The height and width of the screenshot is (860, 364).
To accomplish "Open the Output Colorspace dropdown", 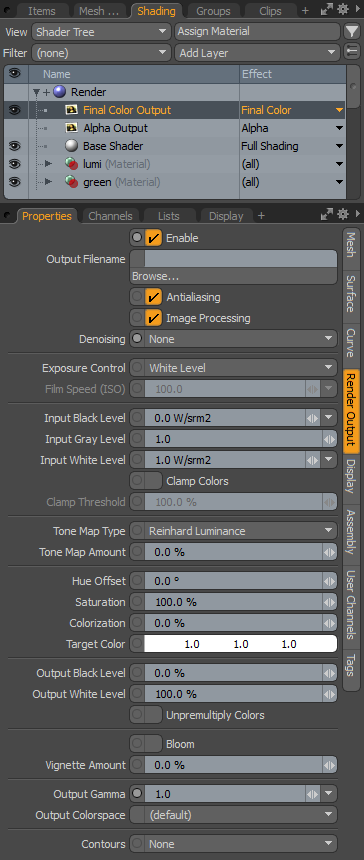I will click(x=241, y=815).
